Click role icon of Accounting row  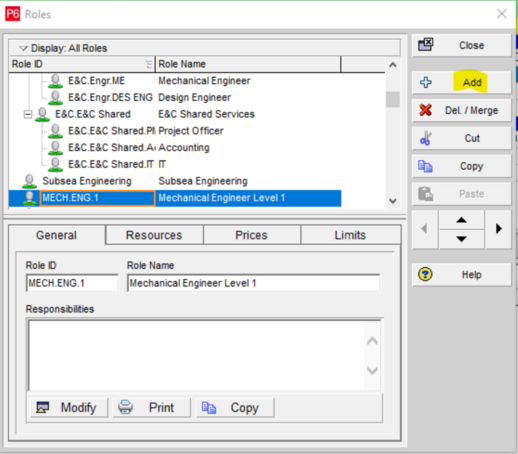55,148
